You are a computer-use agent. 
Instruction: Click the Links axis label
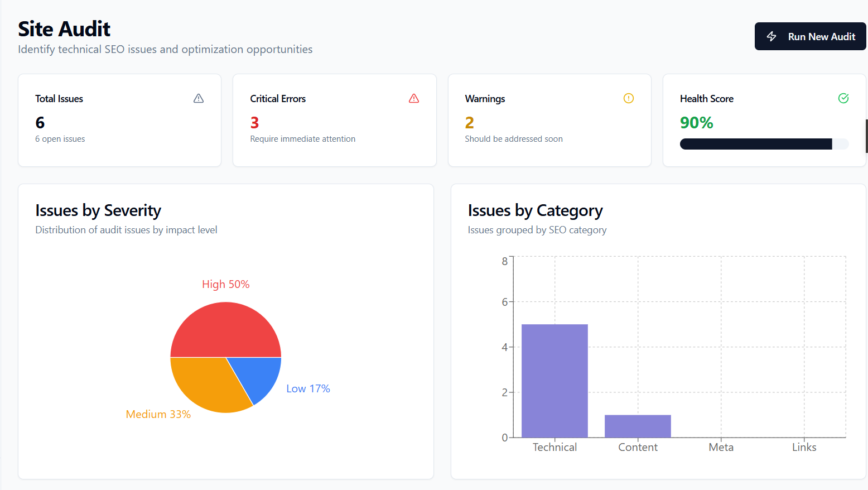point(804,447)
